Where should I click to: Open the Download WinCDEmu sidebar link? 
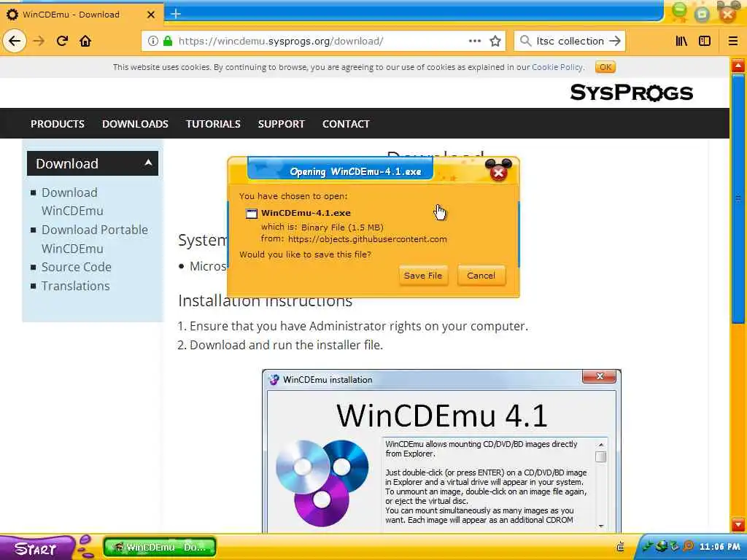coord(72,201)
